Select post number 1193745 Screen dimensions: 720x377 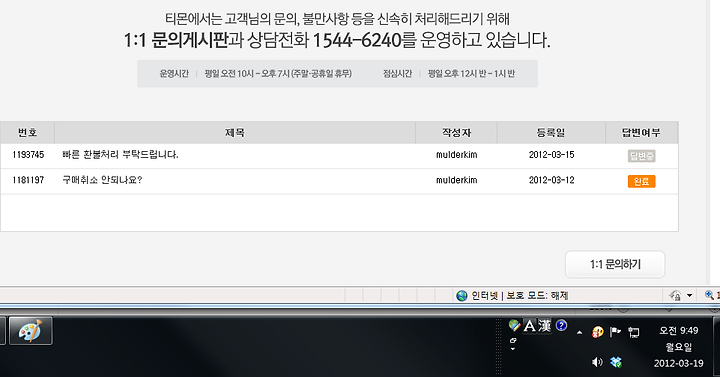[x=28, y=155]
